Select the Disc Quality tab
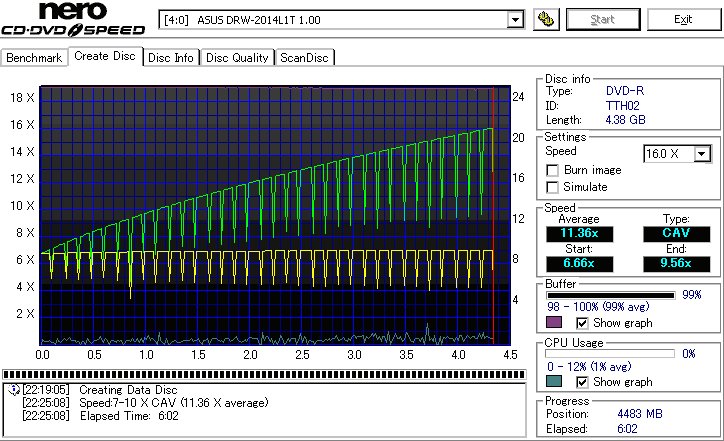724x441 pixels. [237, 58]
